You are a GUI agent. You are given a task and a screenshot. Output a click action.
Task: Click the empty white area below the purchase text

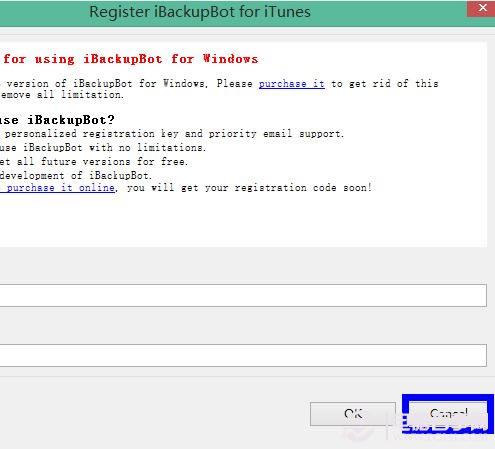tap(243, 220)
